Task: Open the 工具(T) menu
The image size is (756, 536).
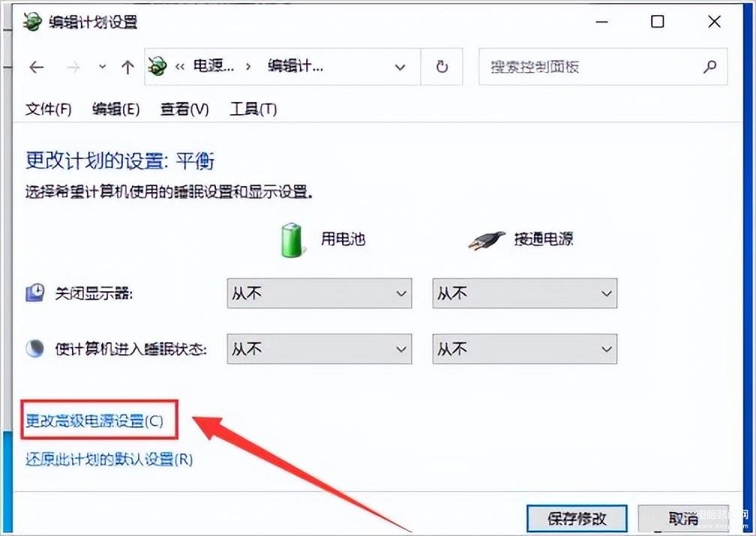Action: click(253, 110)
